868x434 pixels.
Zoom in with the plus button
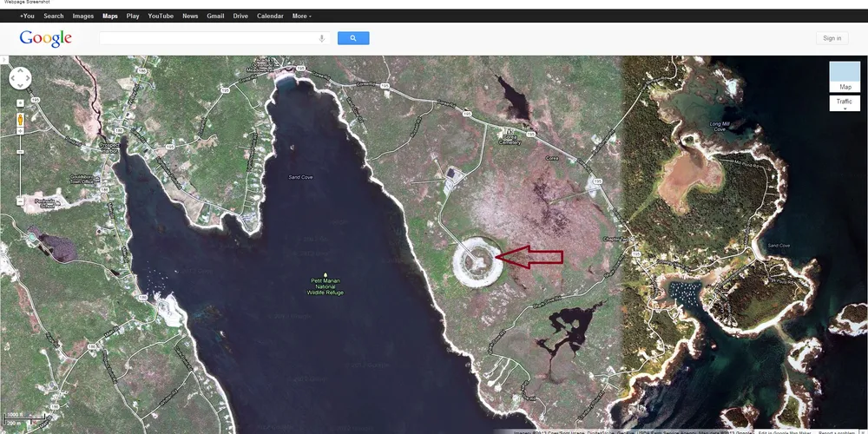tap(21, 131)
